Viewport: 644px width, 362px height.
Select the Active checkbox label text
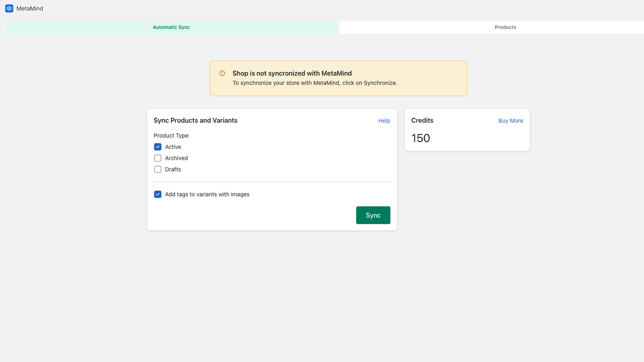point(173,146)
